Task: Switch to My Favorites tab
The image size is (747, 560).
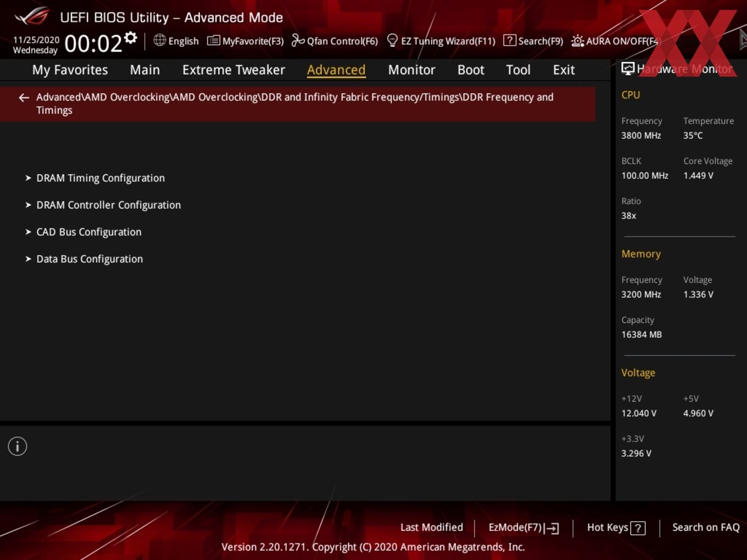Action: click(x=70, y=70)
